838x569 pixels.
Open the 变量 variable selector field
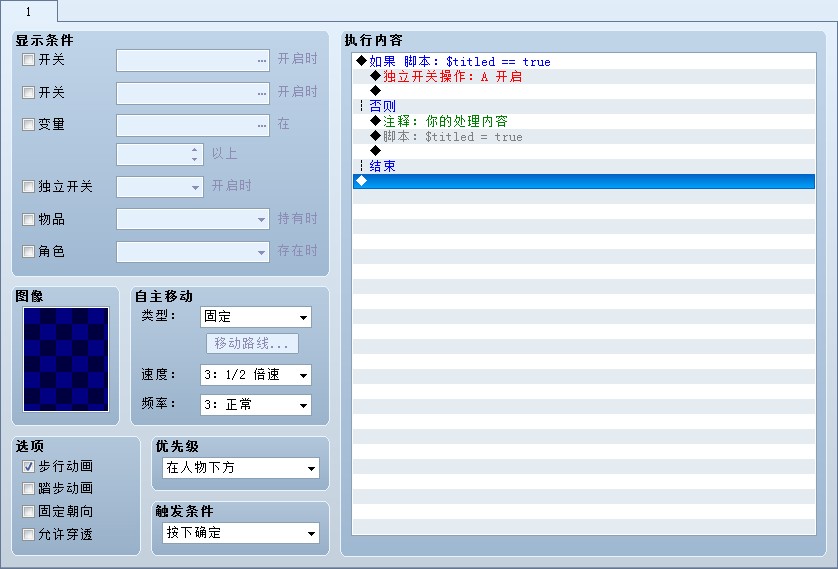coord(193,126)
